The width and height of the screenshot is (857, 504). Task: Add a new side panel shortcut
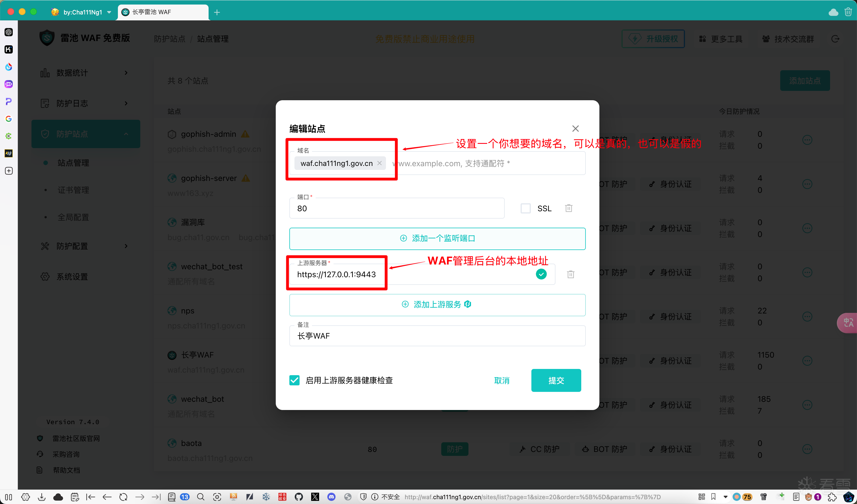(9, 171)
